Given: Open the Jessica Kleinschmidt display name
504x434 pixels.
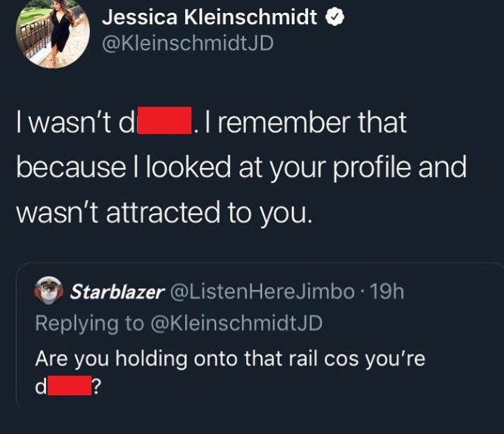Looking at the screenshot, I should coord(209,17).
